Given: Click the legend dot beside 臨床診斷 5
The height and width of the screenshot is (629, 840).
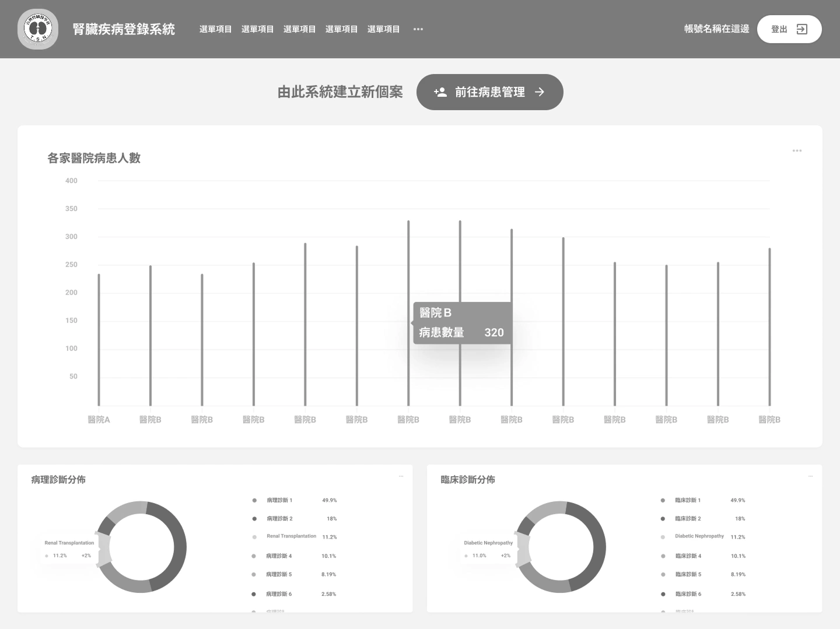Looking at the screenshot, I should pyautogui.click(x=663, y=575).
